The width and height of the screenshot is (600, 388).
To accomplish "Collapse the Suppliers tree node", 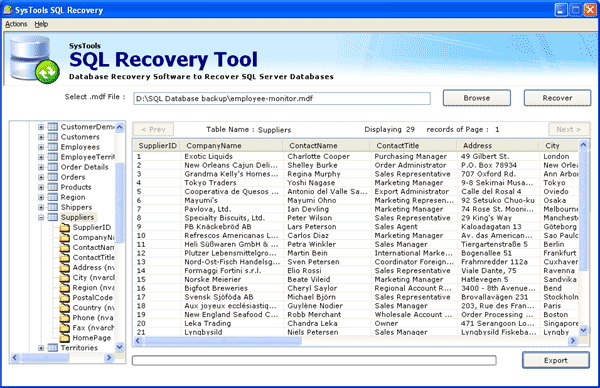I will pos(41,217).
